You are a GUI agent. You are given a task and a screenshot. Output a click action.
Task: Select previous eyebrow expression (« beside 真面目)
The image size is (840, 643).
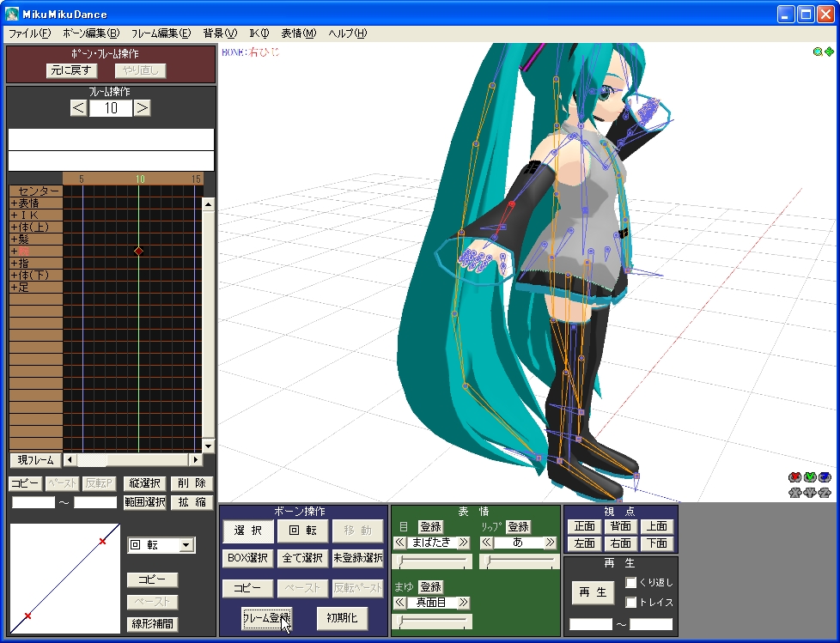pyautogui.click(x=399, y=603)
